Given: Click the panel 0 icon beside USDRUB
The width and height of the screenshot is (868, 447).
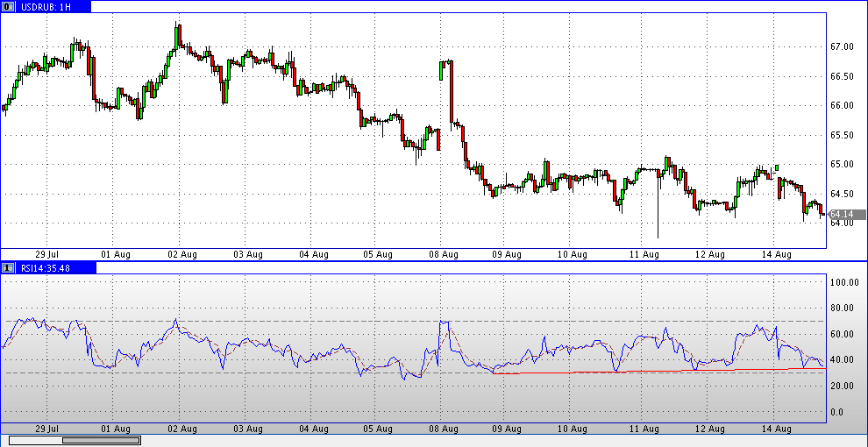Looking at the screenshot, I should click(x=8, y=7).
